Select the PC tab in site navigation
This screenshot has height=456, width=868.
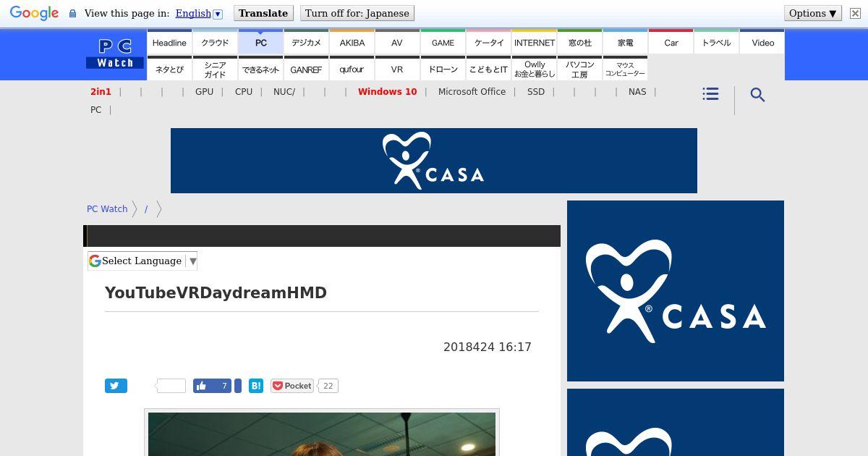[261, 42]
